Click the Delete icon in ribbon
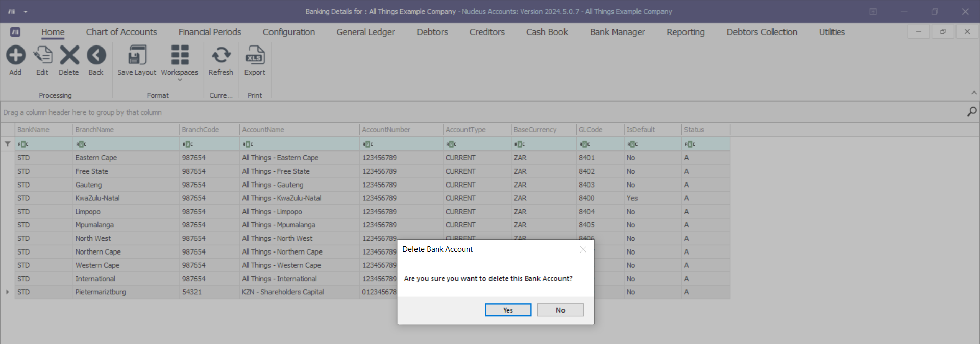This screenshot has width=980, height=344. pos(69,55)
